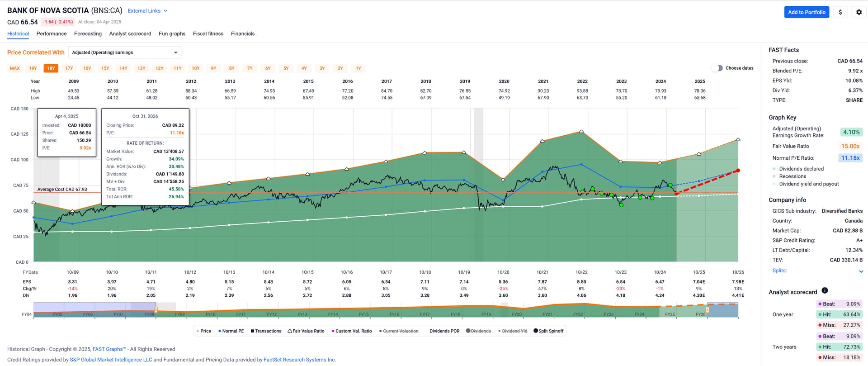Image resolution: width=868 pixels, height=366 pixels.
Task: Enable the struck-through Dividends legend item
Action: (x=478, y=331)
